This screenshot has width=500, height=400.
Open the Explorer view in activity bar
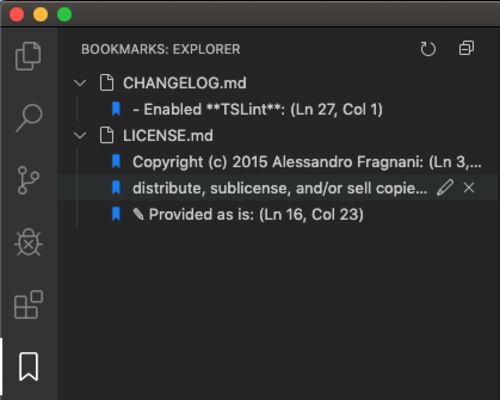[28, 56]
